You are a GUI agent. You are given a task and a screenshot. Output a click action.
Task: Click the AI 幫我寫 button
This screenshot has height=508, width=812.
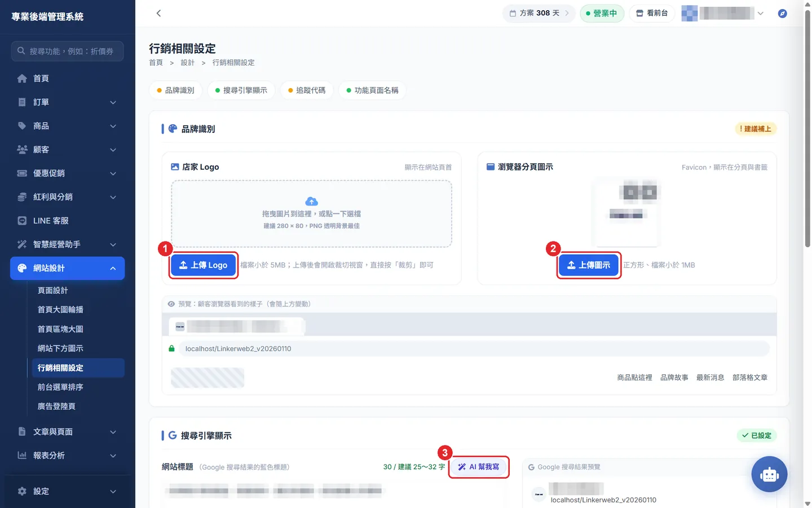click(x=479, y=467)
